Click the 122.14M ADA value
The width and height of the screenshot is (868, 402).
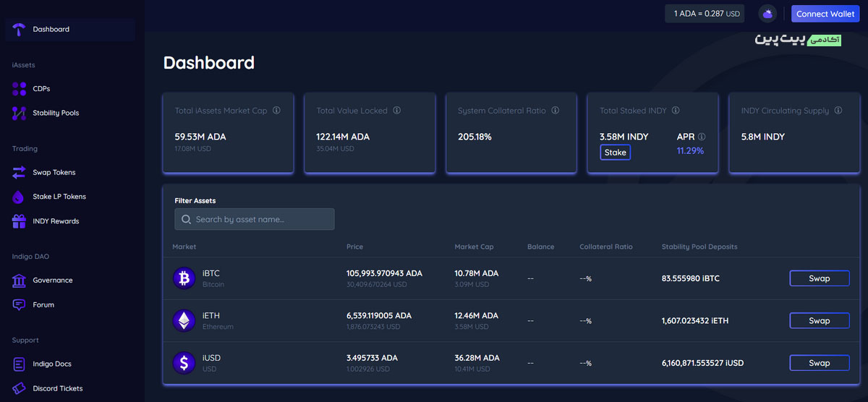(x=343, y=137)
